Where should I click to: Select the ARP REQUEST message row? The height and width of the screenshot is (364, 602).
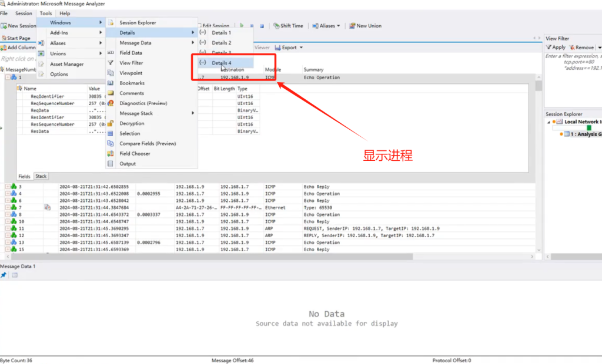coord(269,228)
